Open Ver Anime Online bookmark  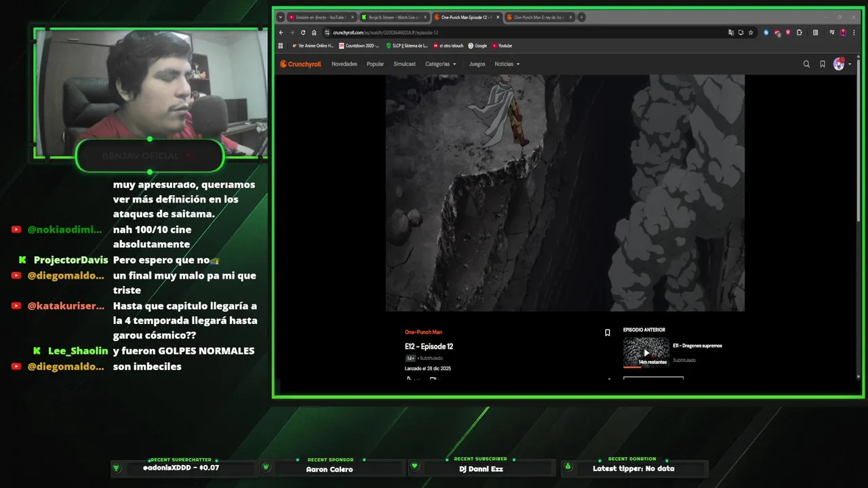[x=313, y=46]
